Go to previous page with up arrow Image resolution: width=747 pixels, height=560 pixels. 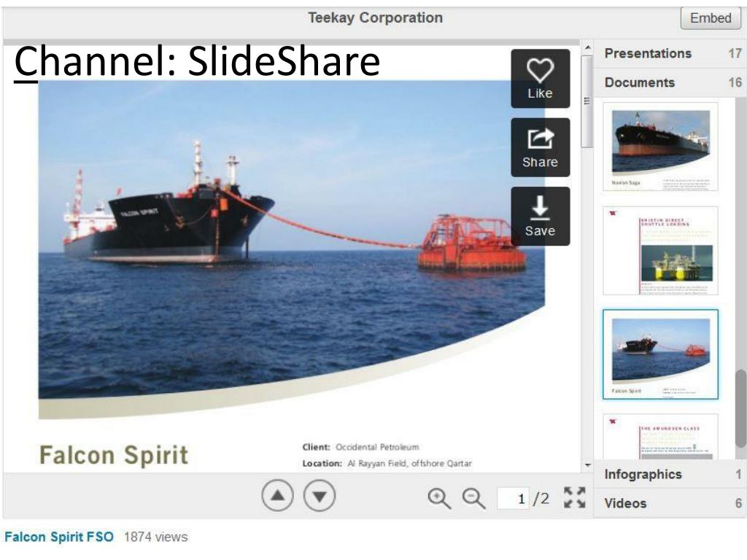click(x=277, y=496)
